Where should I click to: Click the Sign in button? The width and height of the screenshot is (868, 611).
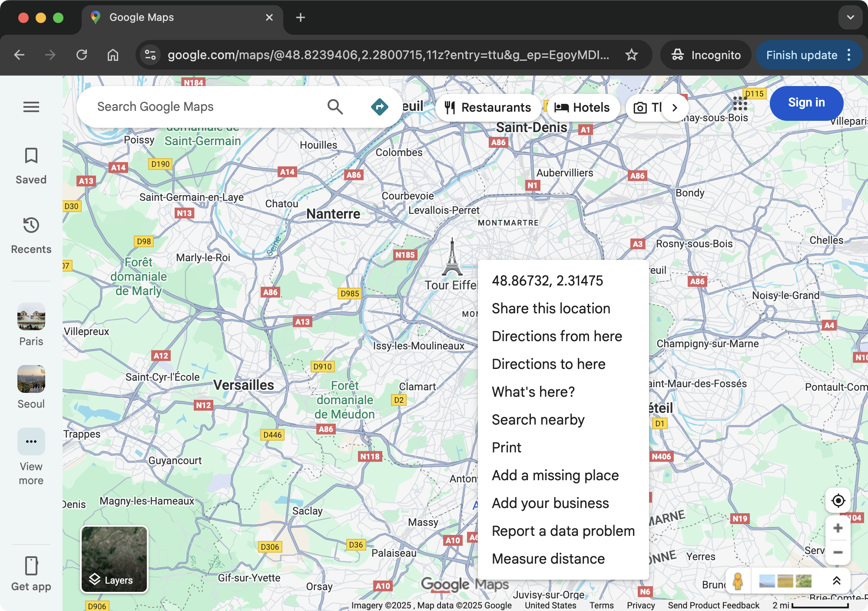806,103
